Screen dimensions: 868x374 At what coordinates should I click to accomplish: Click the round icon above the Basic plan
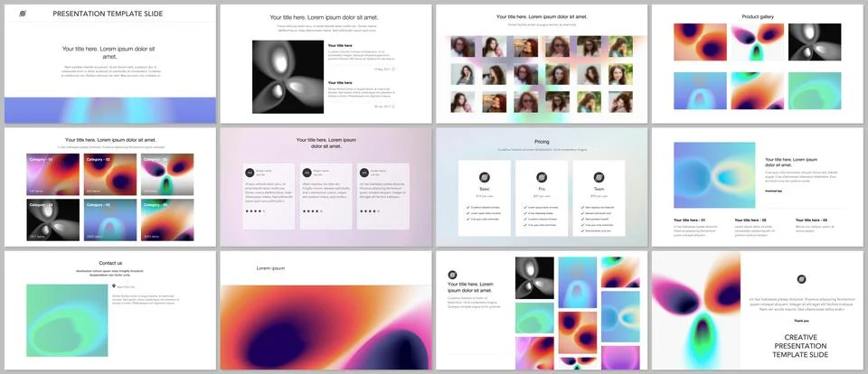coord(485,178)
